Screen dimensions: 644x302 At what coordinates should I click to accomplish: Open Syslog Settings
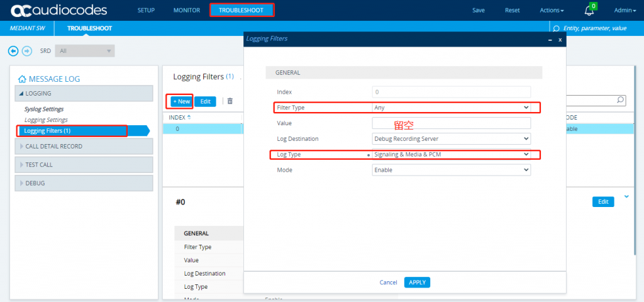click(x=44, y=109)
